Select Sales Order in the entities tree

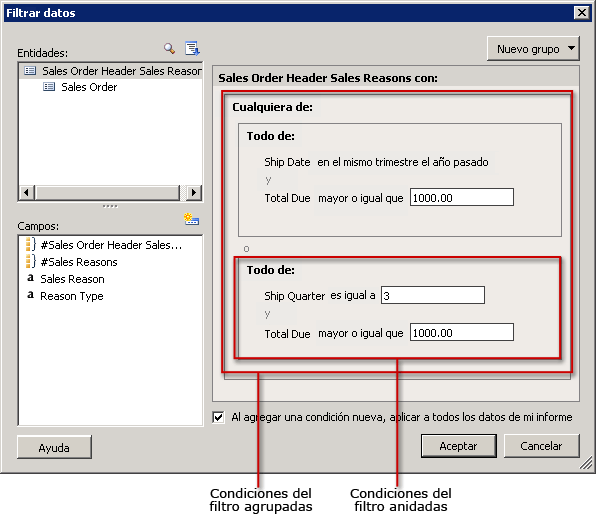coord(89,87)
